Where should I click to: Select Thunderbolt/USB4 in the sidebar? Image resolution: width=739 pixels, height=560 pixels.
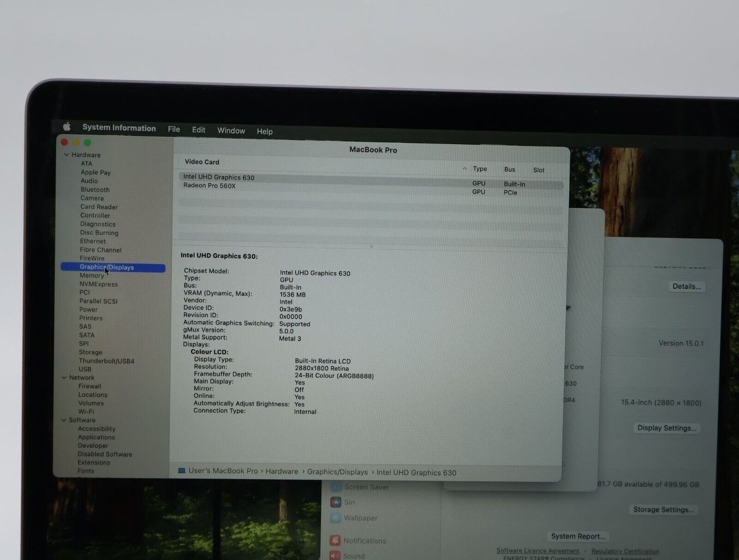pos(106,361)
